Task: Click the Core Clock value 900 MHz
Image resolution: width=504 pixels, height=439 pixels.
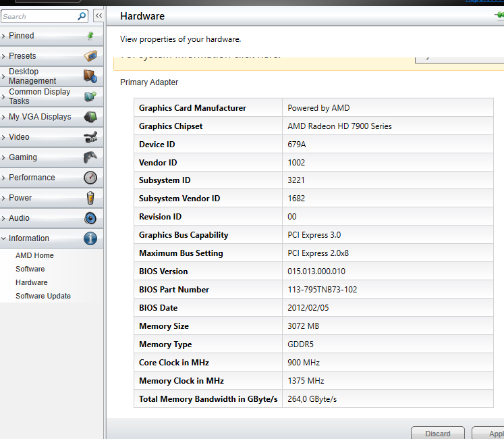Action: 304,363
